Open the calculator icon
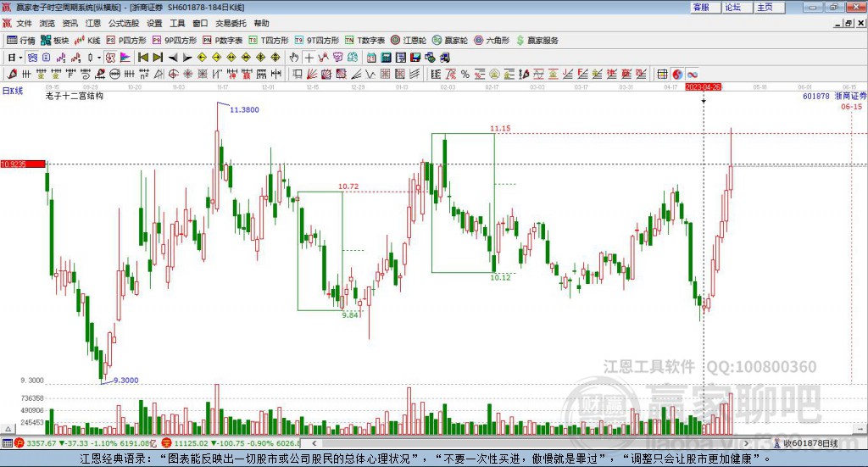The height and width of the screenshot is (467, 868). (387, 58)
